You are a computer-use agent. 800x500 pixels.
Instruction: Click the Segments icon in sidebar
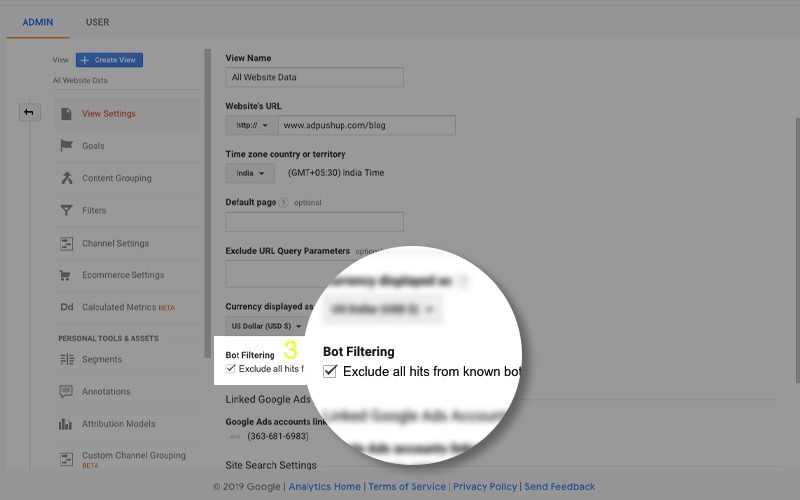pyautogui.click(x=67, y=359)
